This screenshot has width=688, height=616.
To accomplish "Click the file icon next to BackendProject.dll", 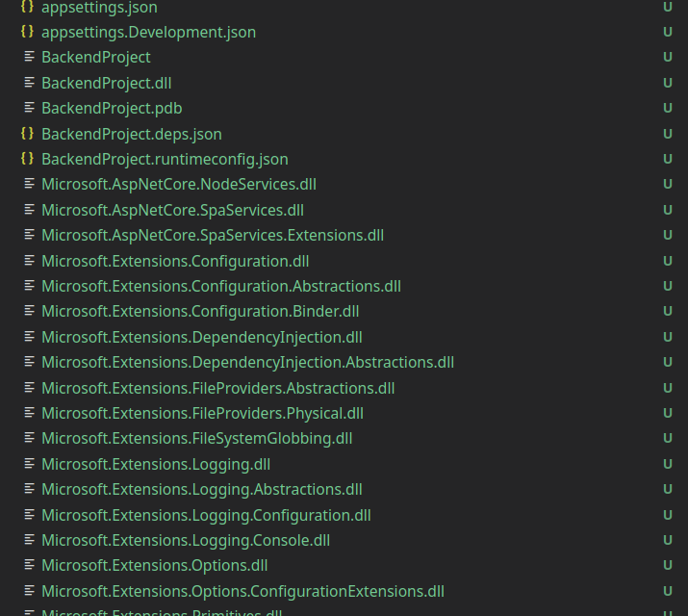I will point(30,83).
